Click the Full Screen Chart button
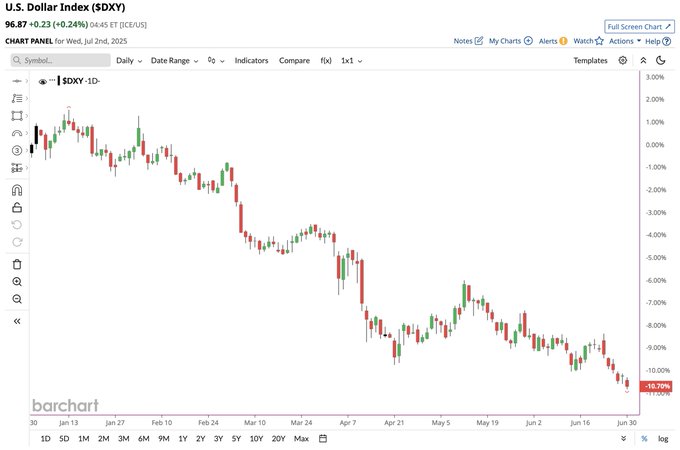The image size is (680, 450). coord(639,27)
